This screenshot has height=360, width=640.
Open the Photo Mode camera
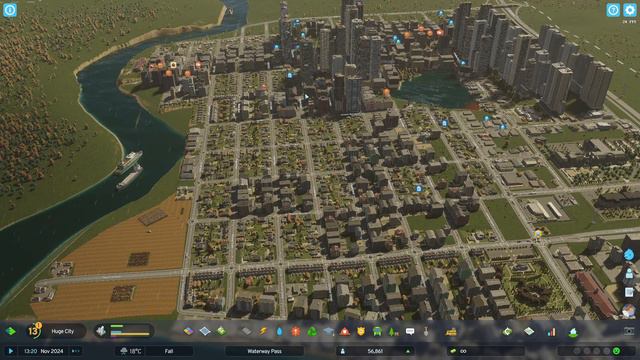point(629,331)
